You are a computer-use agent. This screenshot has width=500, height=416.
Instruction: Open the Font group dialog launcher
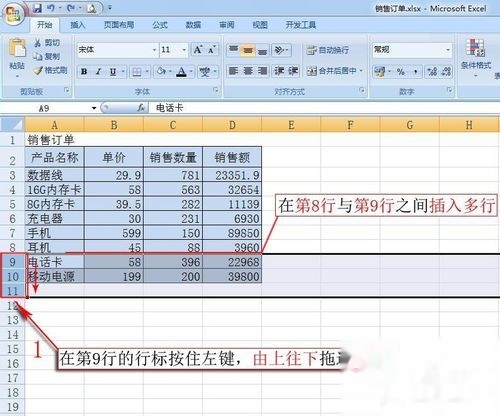(x=216, y=90)
